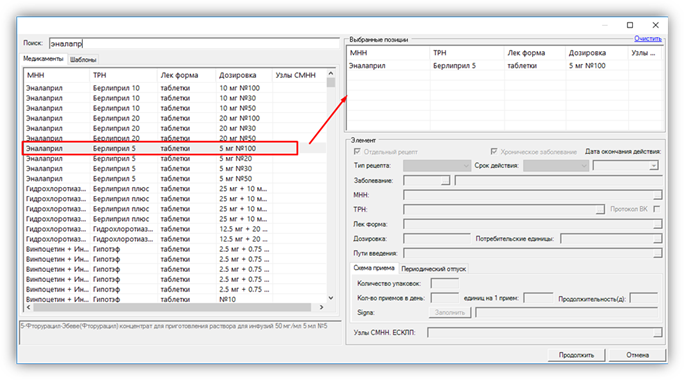The height and width of the screenshot is (380, 684).
Task: Select the Берлиприл 10 row with 10 мг №50
Action: [175, 108]
